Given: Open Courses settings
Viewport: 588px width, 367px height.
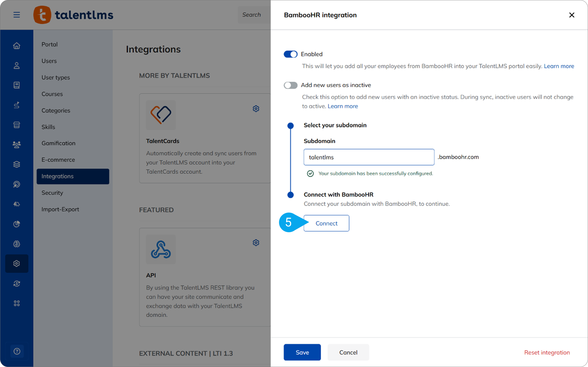Looking at the screenshot, I should 52,94.
